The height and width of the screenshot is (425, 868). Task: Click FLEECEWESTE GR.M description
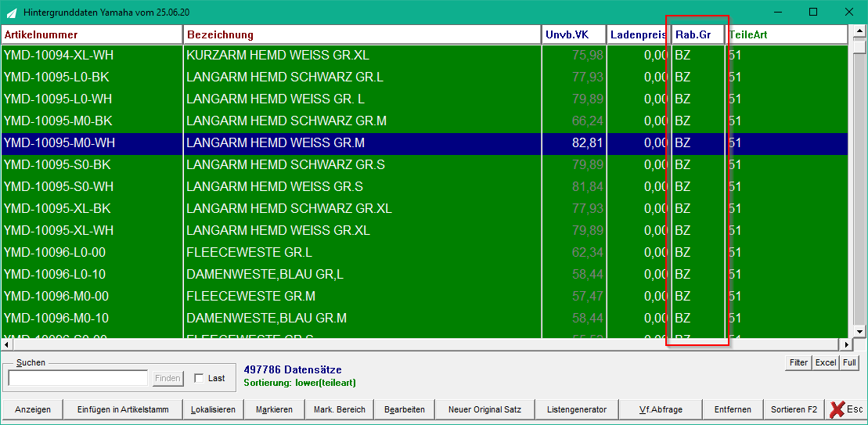(x=250, y=297)
